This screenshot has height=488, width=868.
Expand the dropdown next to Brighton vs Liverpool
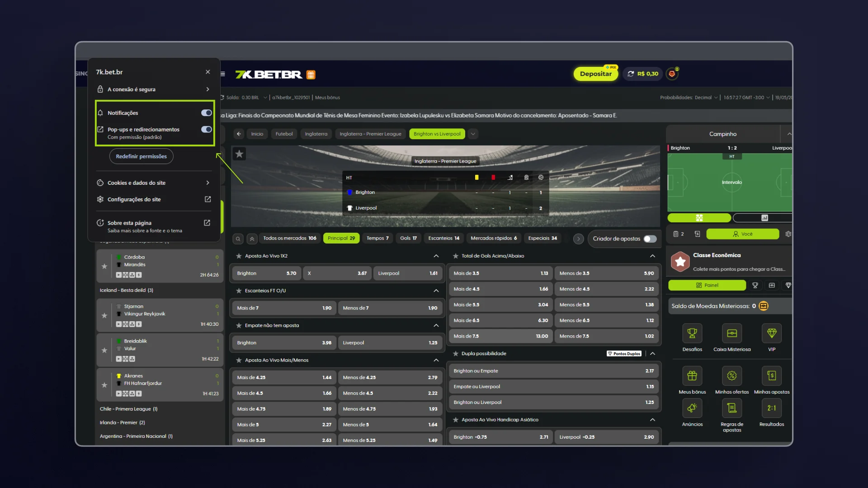pos(473,134)
